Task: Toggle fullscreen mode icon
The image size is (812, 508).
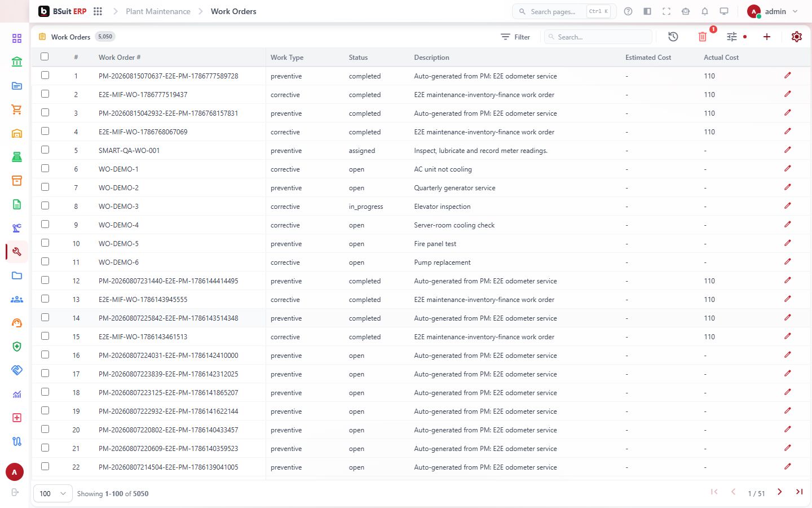Action: pos(667,11)
